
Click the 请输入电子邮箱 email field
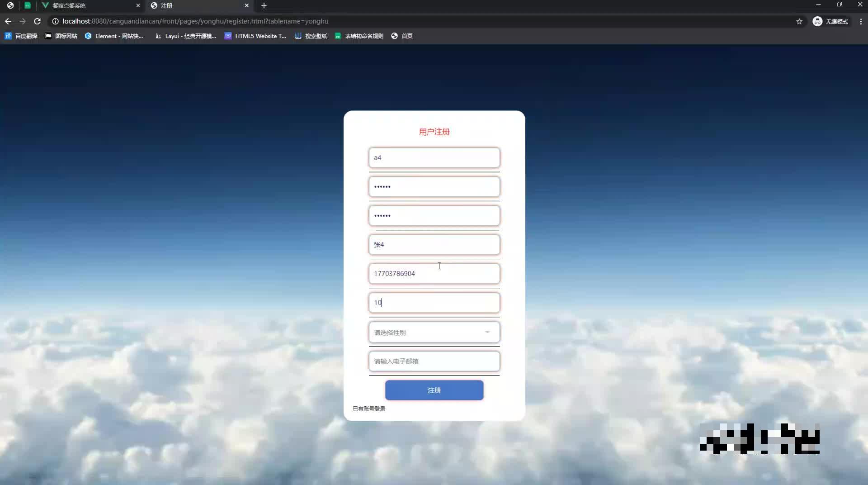[x=434, y=361]
